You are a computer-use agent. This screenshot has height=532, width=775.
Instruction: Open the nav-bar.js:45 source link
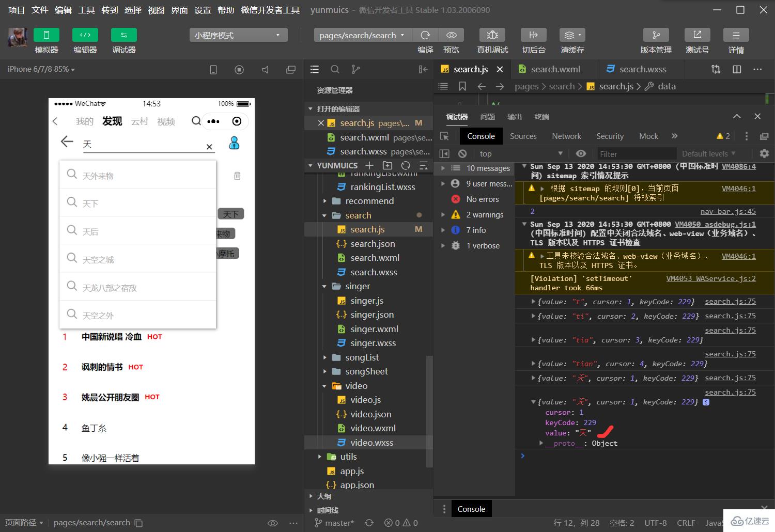[x=728, y=211]
